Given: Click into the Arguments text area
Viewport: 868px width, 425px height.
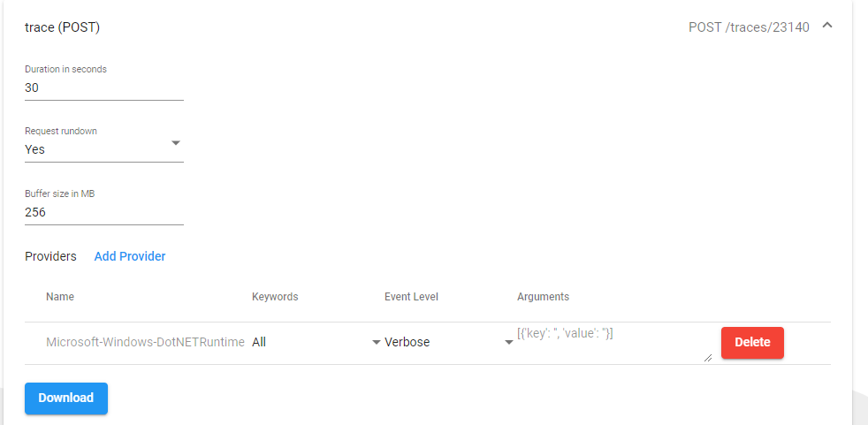Looking at the screenshot, I should (614, 344).
